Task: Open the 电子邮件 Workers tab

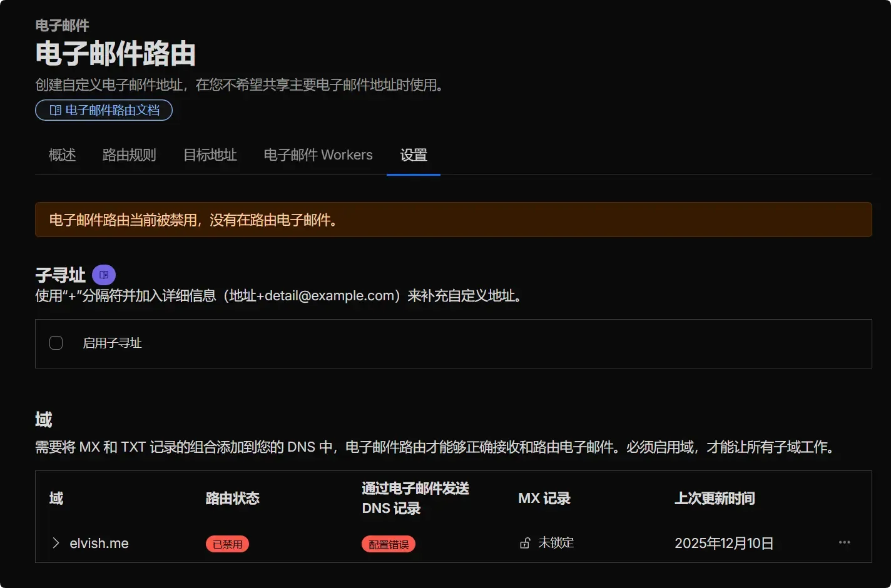Action: 318,155
